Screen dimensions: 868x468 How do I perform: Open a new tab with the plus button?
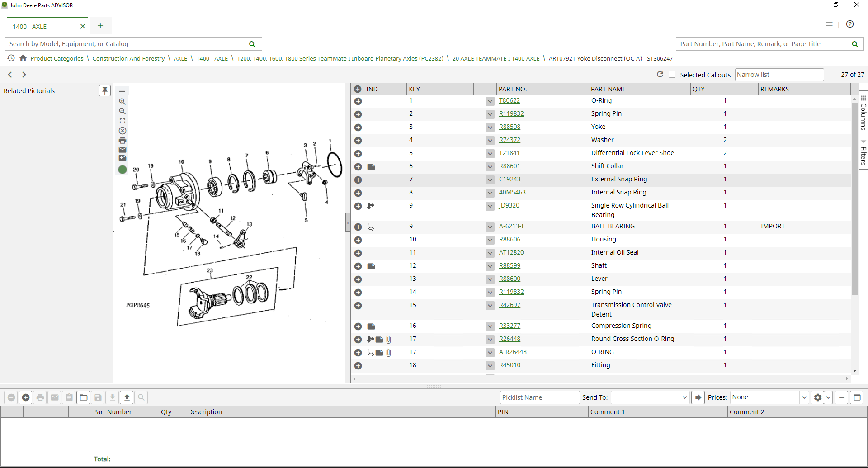[x=100, y=26]
